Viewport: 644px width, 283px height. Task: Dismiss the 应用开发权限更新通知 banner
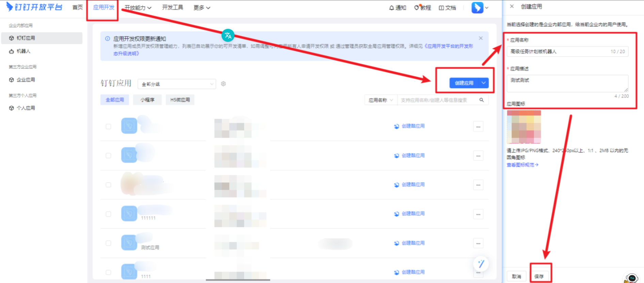tap(481, 38)
